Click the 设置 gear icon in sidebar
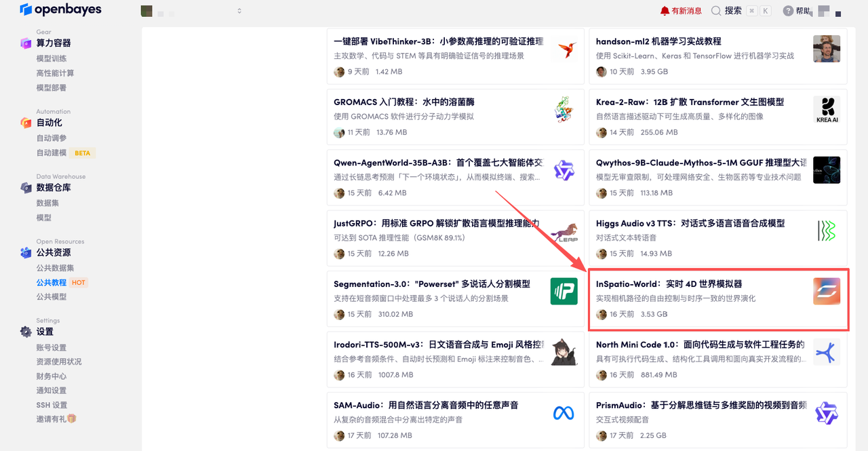The width and height of the screenshot is (868, 451). 26,332
